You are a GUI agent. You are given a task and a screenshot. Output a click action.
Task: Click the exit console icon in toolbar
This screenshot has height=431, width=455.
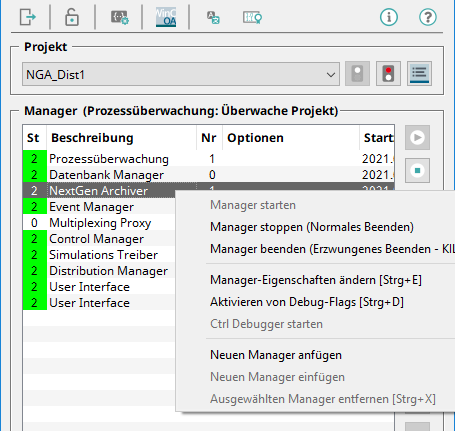27,17
